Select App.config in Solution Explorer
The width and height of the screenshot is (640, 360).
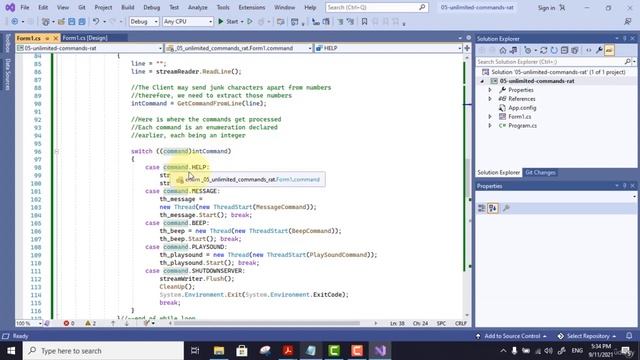click(x=522, y=108)
